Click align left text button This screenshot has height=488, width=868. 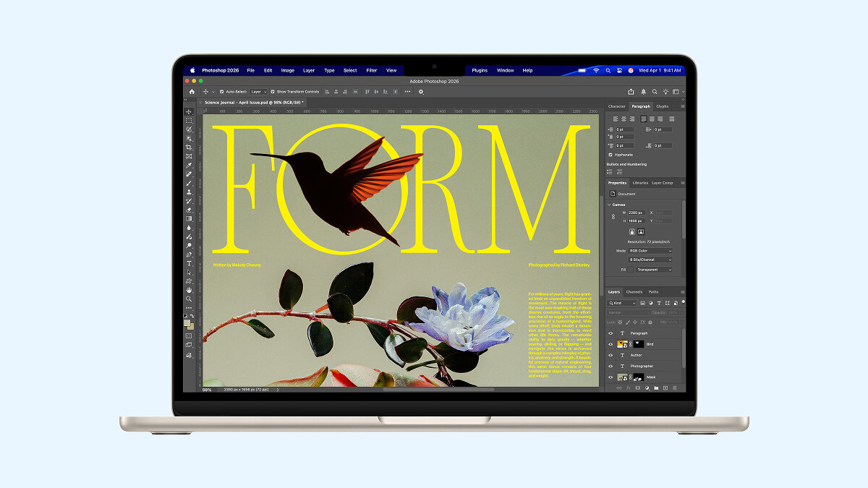(x=616, y=119)
